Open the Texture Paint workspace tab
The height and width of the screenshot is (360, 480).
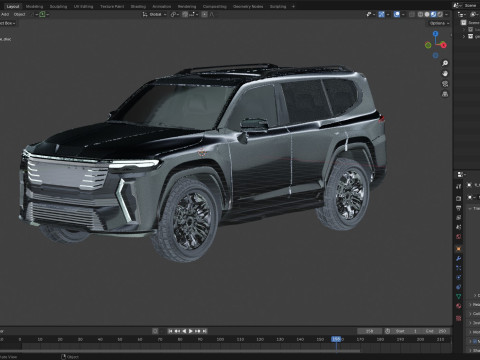coord(112,6)
